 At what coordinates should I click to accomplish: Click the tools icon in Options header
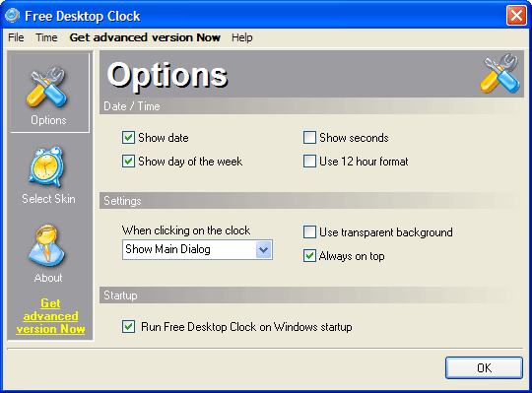tap(500, 73)
